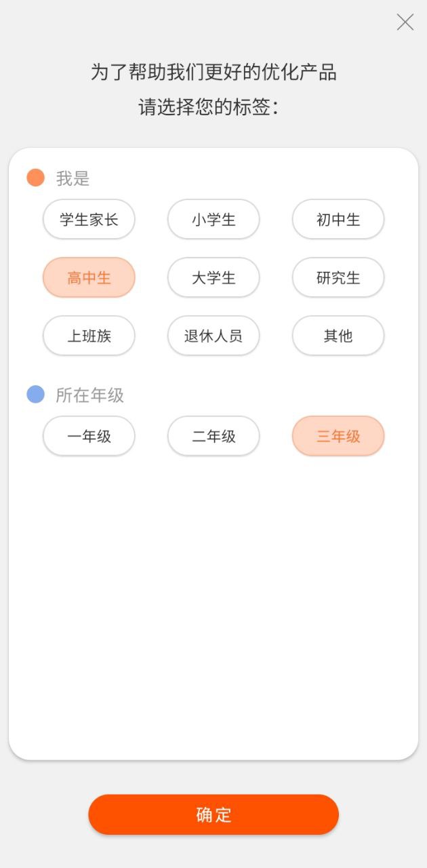Tap the 请选择您的标签 prompt text

point(209,107)
